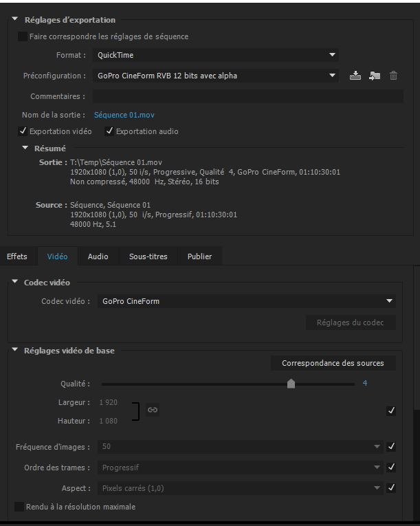The height and width of the screenshot is (526, 420).
Task: Collapse the Réglages d'exportation section
Action: click(14, 19)
